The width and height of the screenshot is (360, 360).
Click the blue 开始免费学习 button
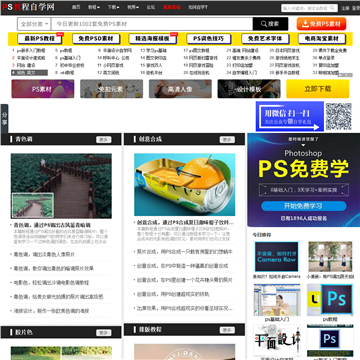(303, 206)
